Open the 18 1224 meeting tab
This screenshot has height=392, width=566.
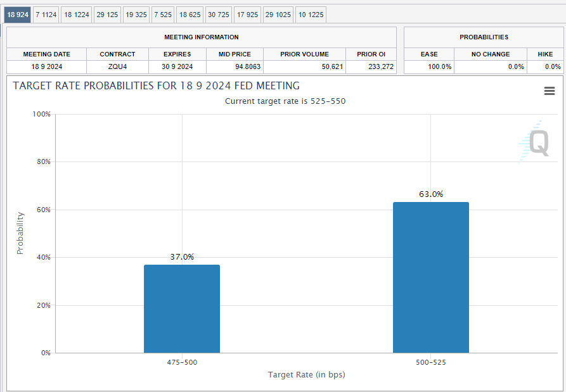tap(76, 15)
